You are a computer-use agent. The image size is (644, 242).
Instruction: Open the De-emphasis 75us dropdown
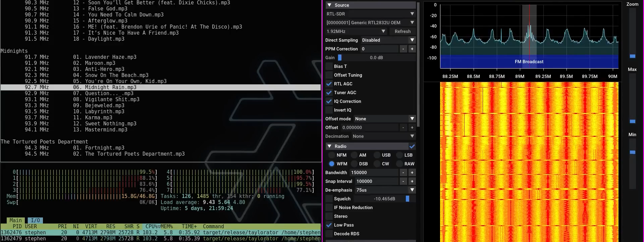coord(385,190)
